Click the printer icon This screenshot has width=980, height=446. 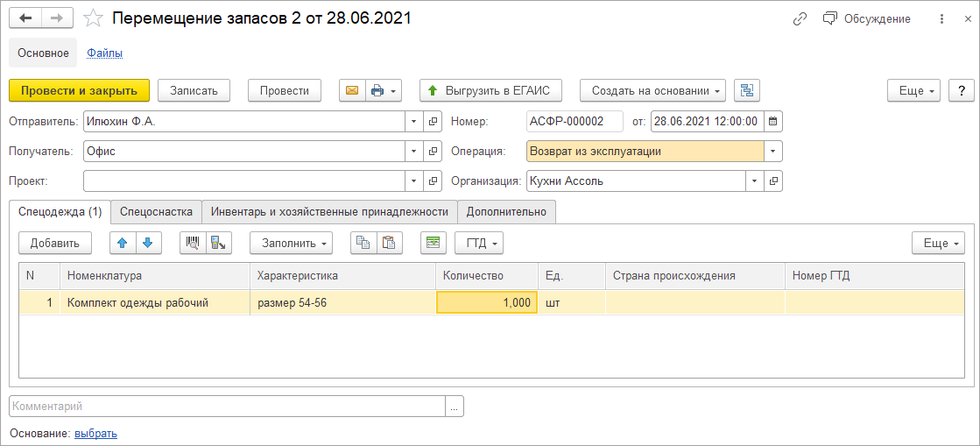click(377, 90)
